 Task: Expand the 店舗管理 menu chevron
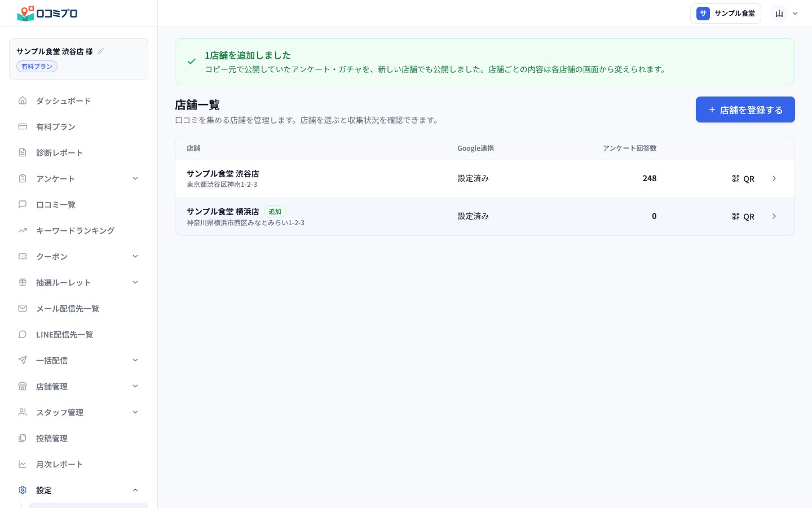(135, 386)
